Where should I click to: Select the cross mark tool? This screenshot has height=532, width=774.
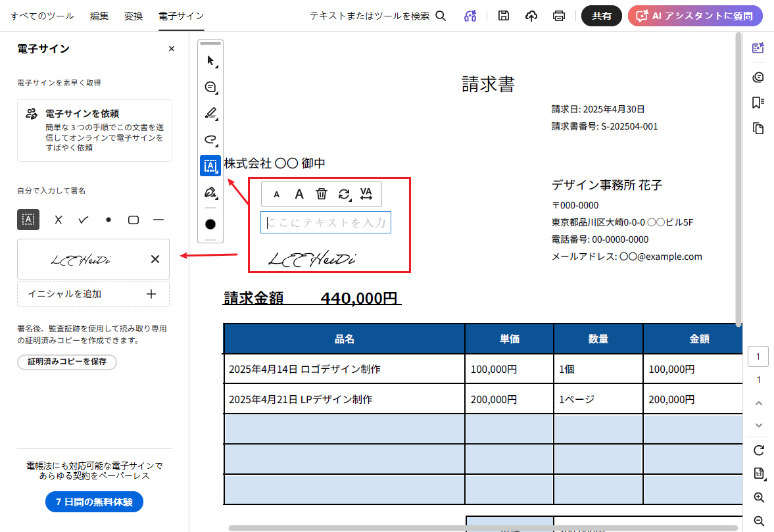pyautogui.click(x=59, y=220)
